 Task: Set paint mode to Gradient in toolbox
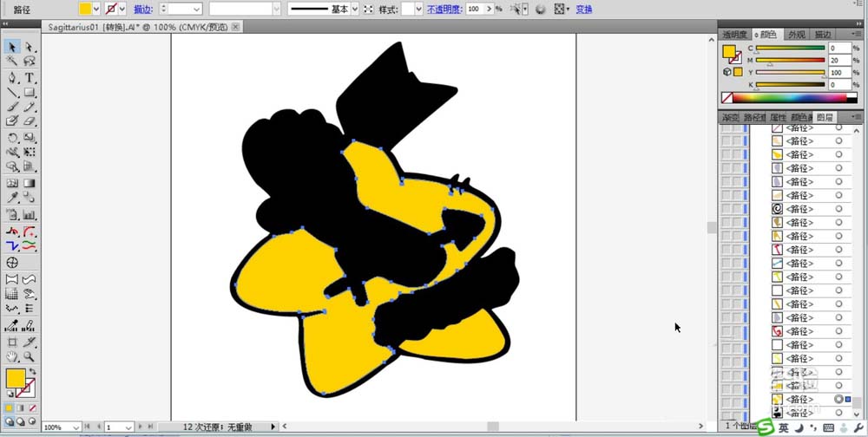point(21,408)
